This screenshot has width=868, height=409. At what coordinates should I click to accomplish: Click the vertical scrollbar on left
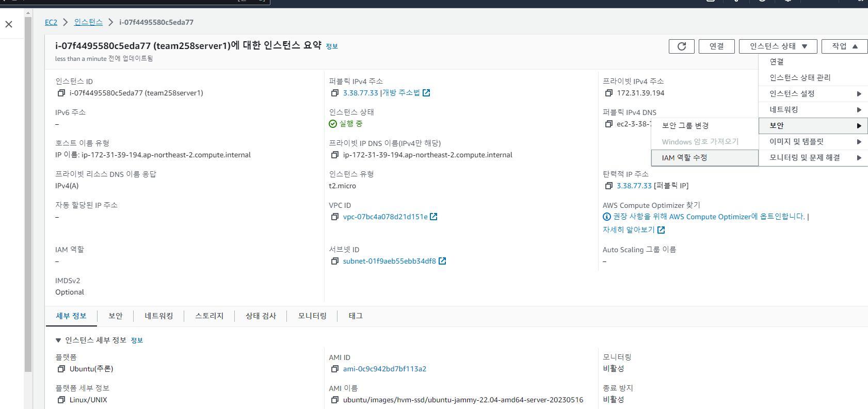click(x=28, y=194)
